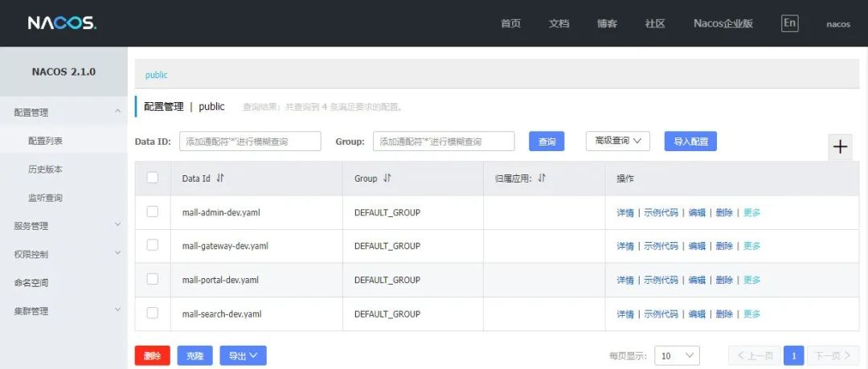Click the plus icon to add configuration
868x369 pixels.
coord(841,147)
